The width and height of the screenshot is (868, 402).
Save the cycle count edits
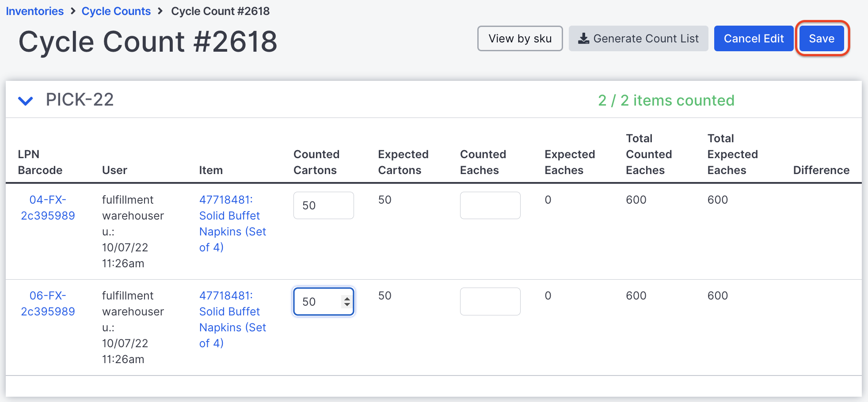coord(822,38)
